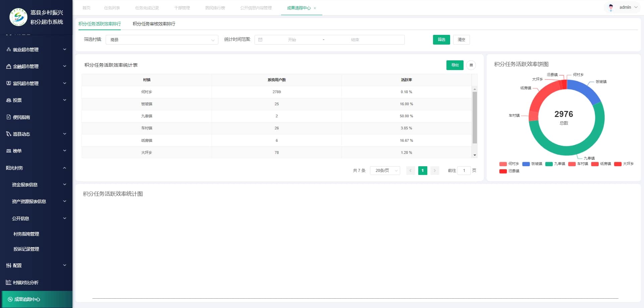Open the 居民排行榜 tab
The width and height of the screenshot is (644, 308).
point(215,8)
